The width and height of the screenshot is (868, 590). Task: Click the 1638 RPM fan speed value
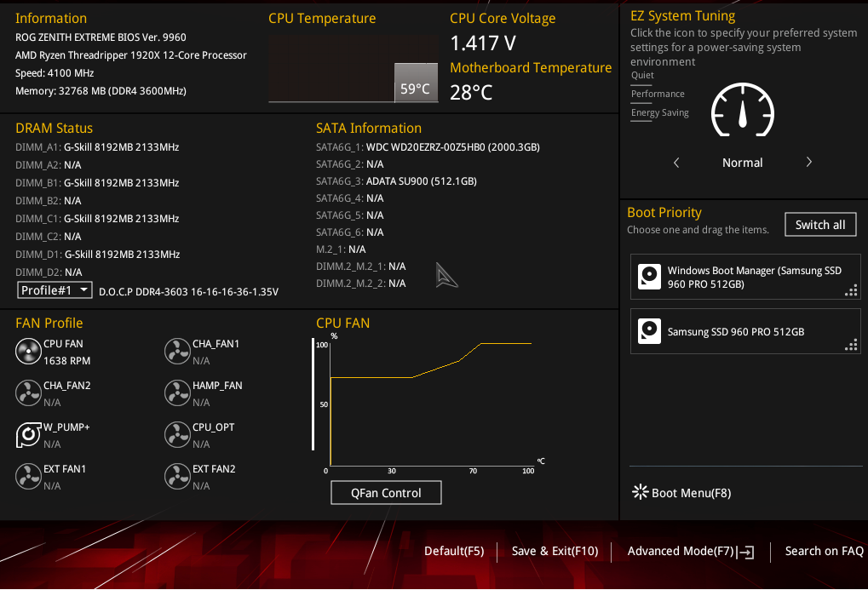tap(67, 361)
